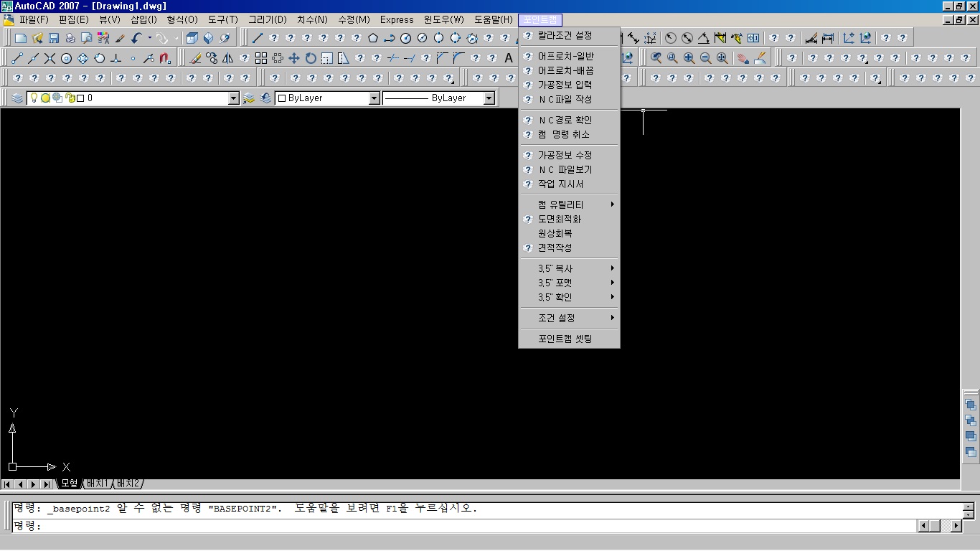980x551 pixels.
Task: Choose 포인트캠 셋팅 menu entry
Action: pos(570,339)
